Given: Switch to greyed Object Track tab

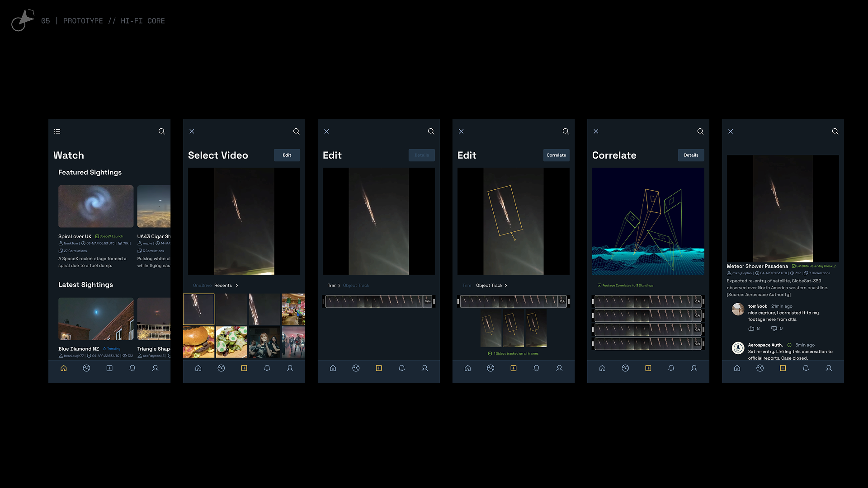Looking at the screenshot, I should [356, 286].
